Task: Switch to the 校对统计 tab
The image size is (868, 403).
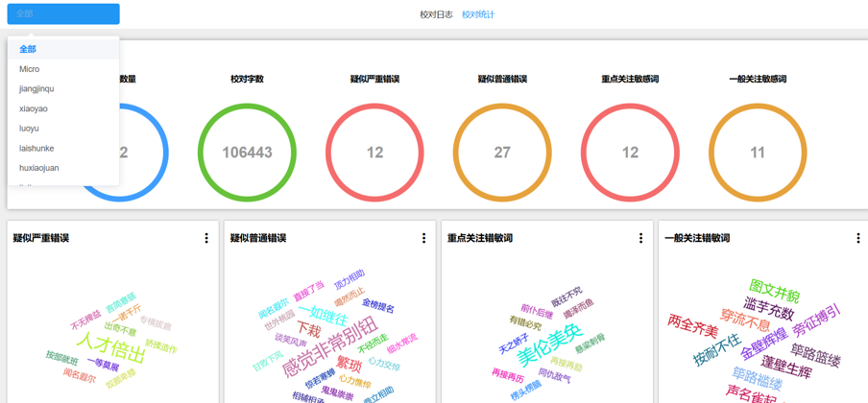Action: coord(478,14)
